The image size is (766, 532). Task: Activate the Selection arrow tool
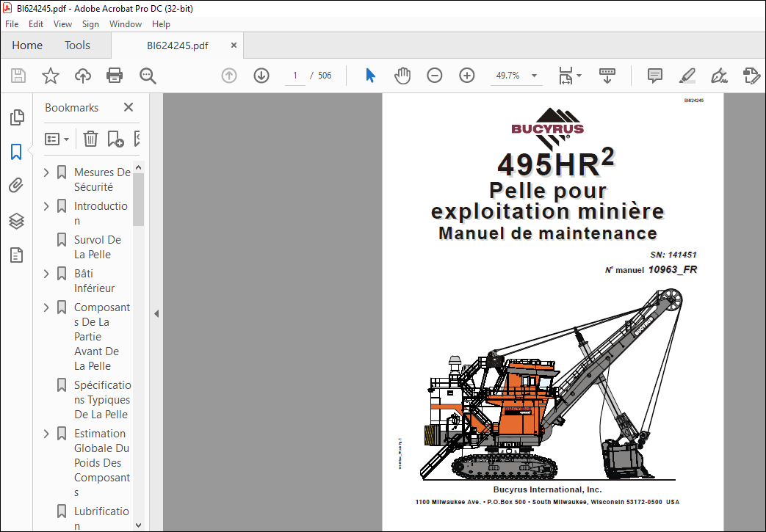(x=370, y=76)
